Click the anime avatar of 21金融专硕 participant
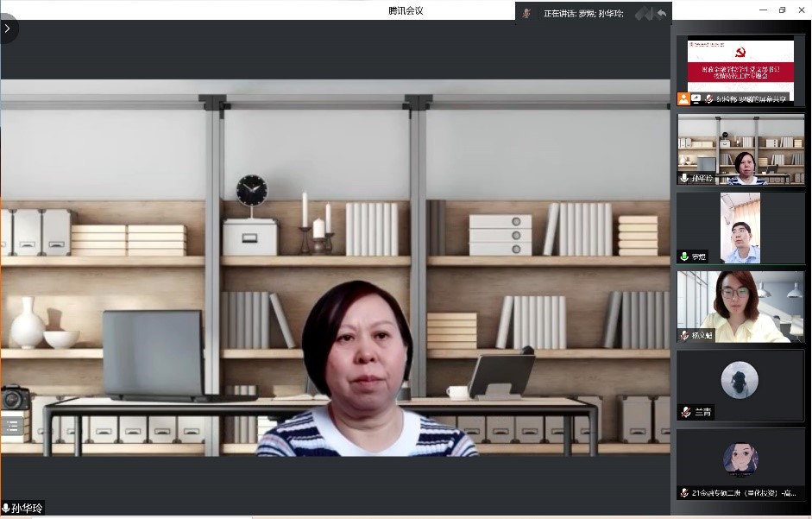812x519 pixels. (740, 459)
